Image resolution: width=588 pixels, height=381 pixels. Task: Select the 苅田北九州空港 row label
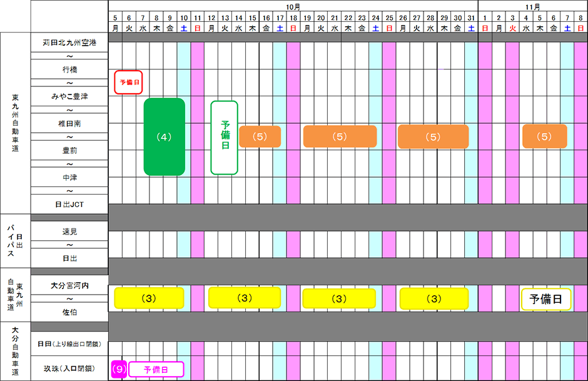tap(69, 43)
